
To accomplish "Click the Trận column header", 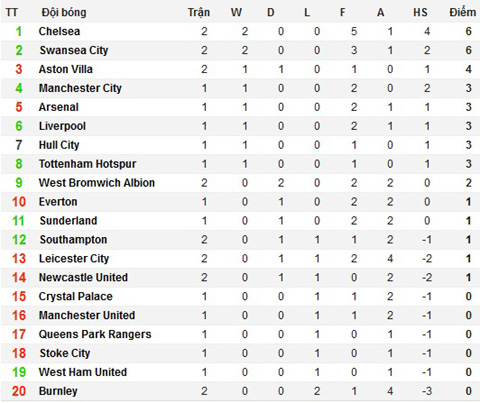I will point(199,12).
